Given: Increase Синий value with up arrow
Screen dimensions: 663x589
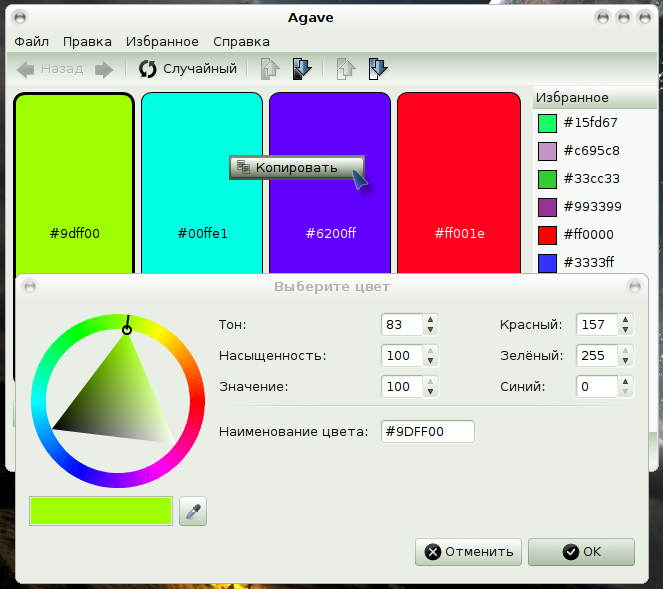Looking at the screenshot, I should click(625, 382).
